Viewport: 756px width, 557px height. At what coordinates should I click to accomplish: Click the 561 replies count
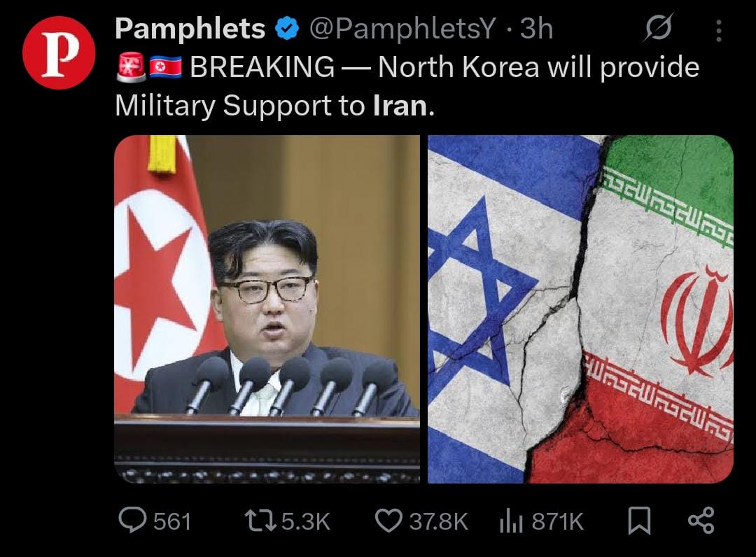coord(172,521)
